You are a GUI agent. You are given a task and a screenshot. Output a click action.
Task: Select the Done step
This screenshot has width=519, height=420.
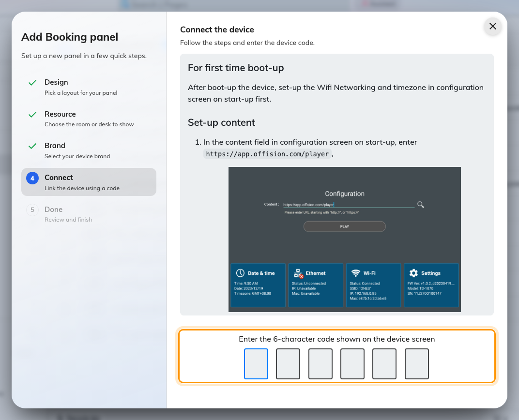pos(89,214)
